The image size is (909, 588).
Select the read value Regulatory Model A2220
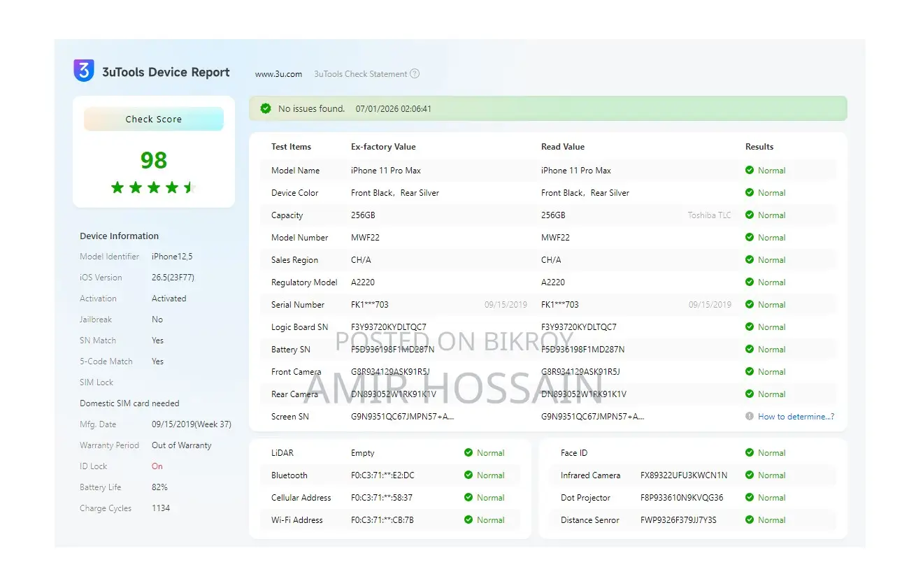[553, 282]
